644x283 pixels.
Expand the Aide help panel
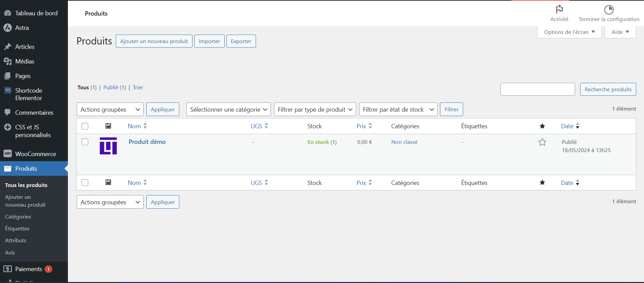coord(620,32)
